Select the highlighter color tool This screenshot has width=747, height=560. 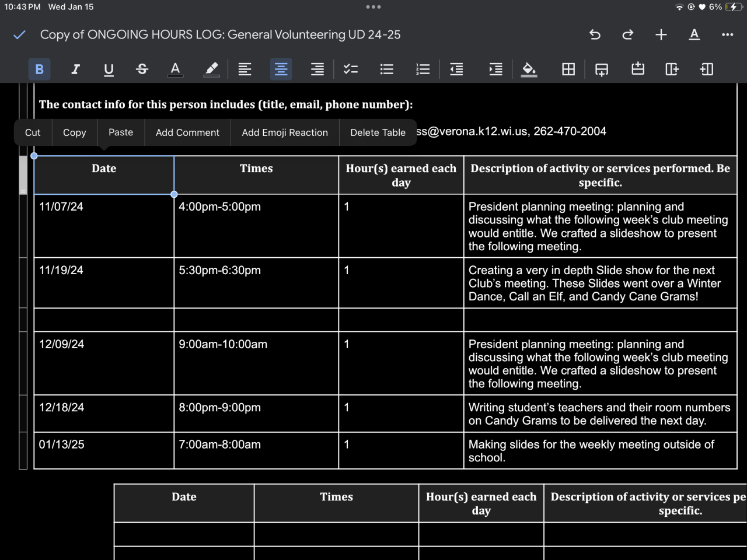pyautogui.click(x=211, y=69)
